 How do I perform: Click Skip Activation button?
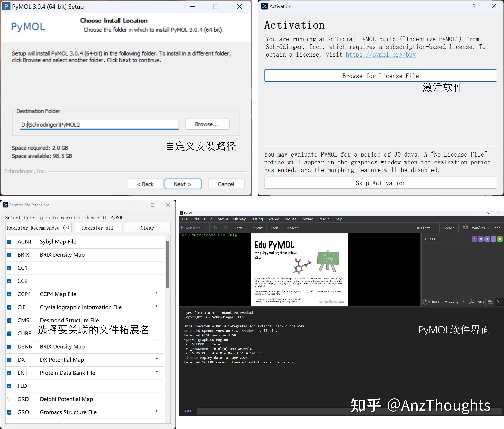[380, 183]
